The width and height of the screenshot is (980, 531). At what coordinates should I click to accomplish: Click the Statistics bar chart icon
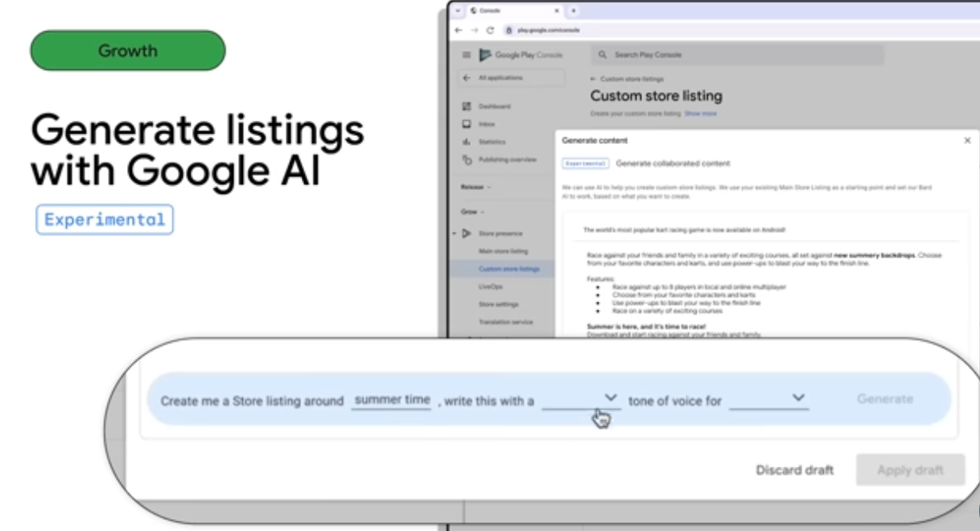[x=466, y=142]
